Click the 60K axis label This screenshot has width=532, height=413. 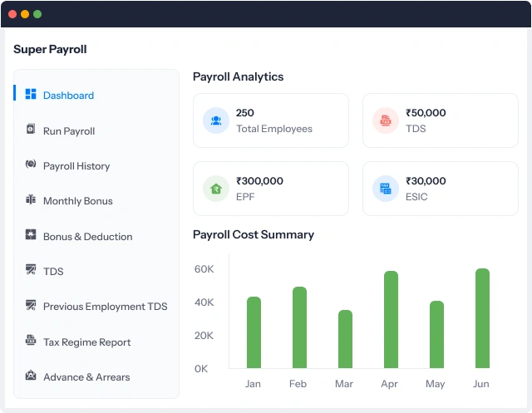click(204, 269)
